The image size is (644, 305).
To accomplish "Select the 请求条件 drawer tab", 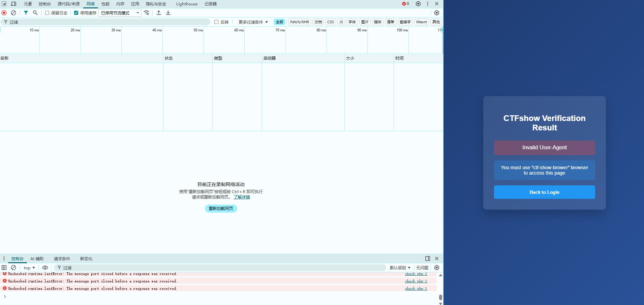I will 62,258.
